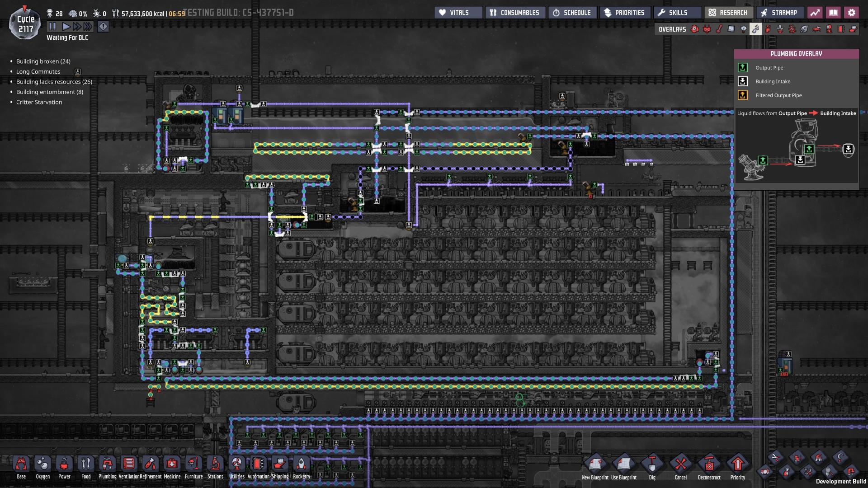
Task: Open the Research screen
Action: coord(728,13)
